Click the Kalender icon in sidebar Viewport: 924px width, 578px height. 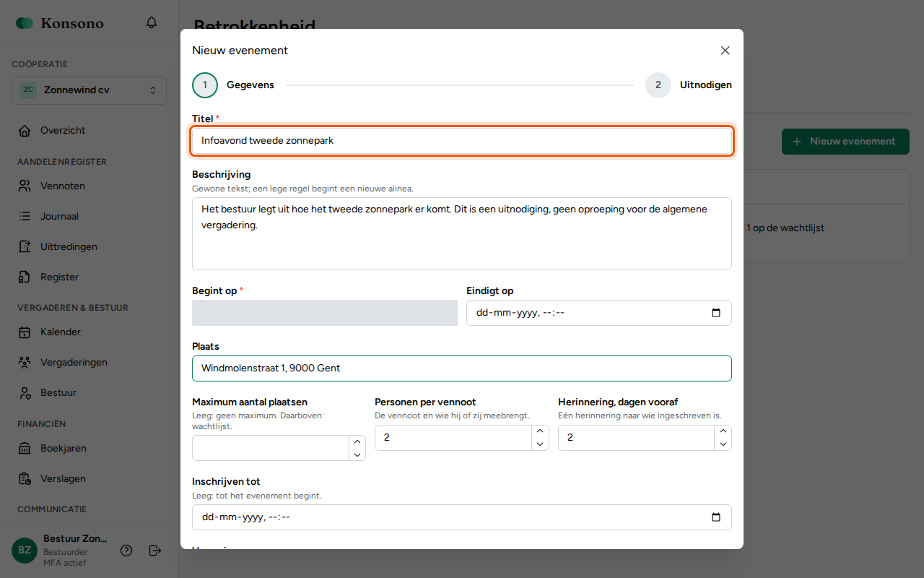25,332
